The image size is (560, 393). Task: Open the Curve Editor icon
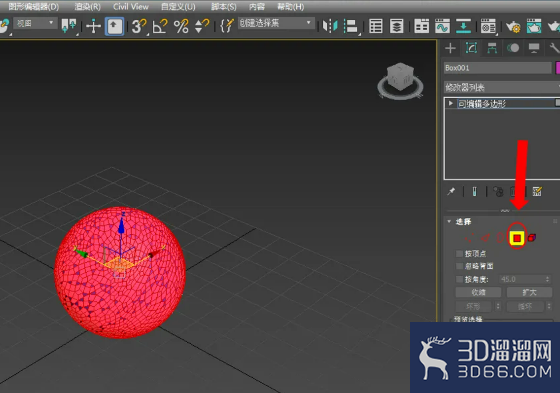click(442, 26)
